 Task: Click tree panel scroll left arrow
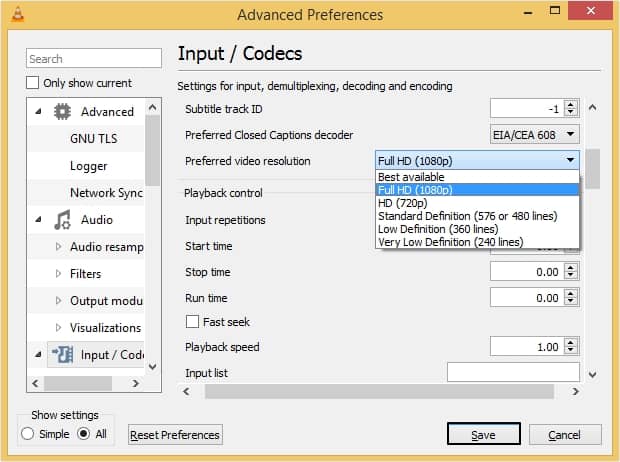point(35,383)
